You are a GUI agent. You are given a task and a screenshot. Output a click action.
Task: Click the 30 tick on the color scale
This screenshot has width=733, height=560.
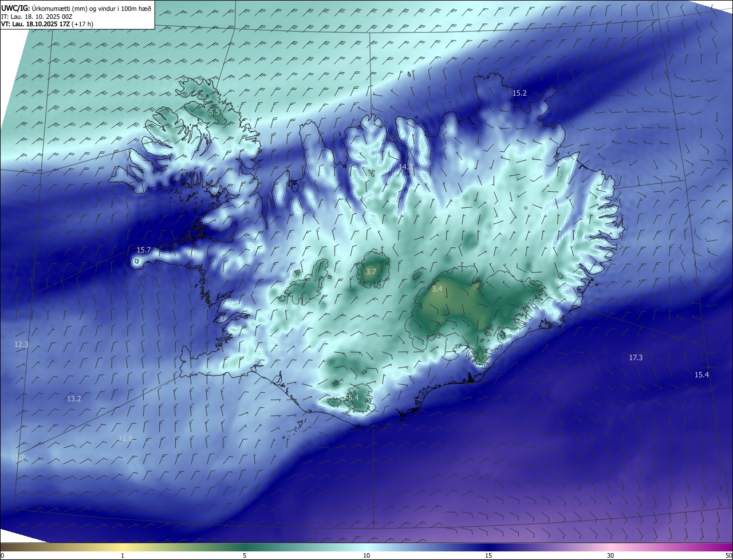[x=610, y=555]
